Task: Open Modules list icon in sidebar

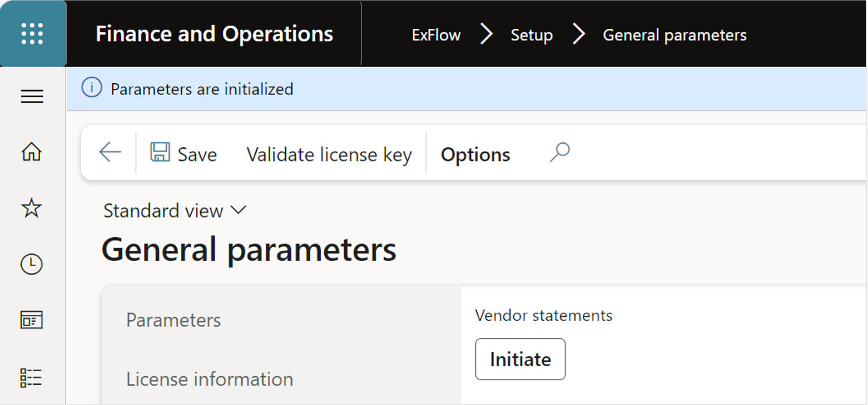Action: 32,377
